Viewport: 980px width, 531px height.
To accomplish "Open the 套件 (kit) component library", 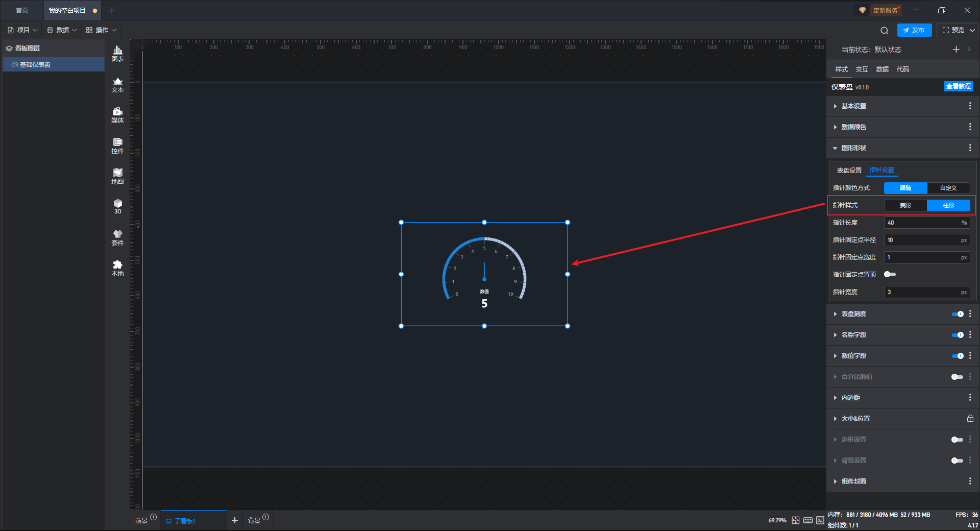I will (117, 237).
